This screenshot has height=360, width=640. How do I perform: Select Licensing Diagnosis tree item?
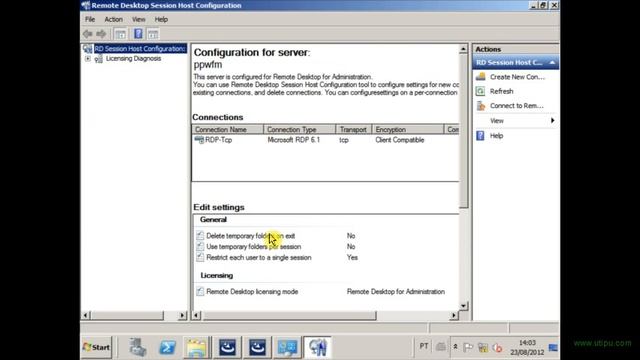click(x=133, y=59)
